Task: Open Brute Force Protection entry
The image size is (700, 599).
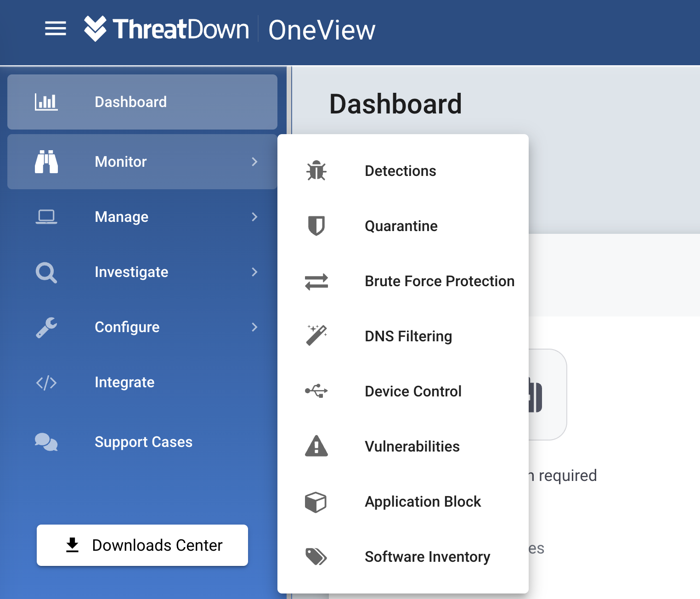Action: point(403,281)
